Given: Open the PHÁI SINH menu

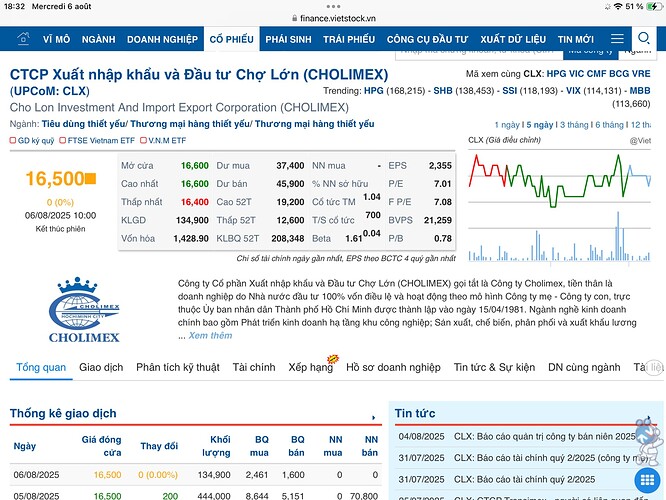Looking at the screenshot, I should [288, 39].
